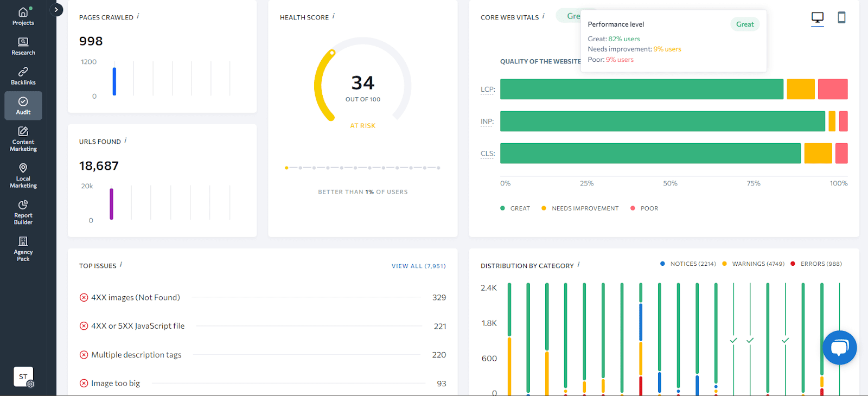This screenshot has width=868, height=396.
Task: Click 'Poor: 9% users' tooltip line
Action: click(x=611, y=60)
